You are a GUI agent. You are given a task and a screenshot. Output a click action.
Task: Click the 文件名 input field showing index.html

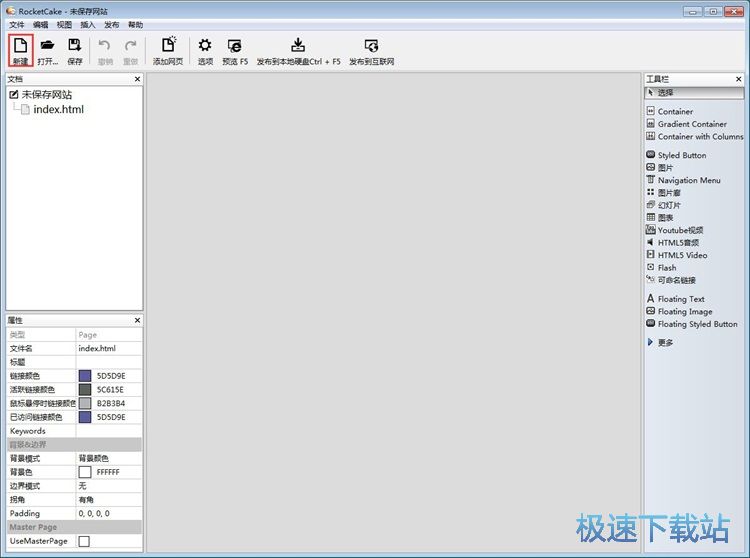tap(108, 348)
